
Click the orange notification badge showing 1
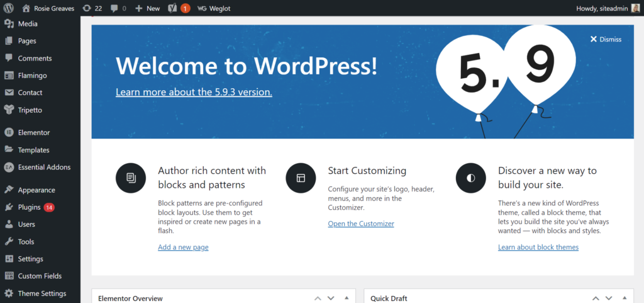(186, 8)
